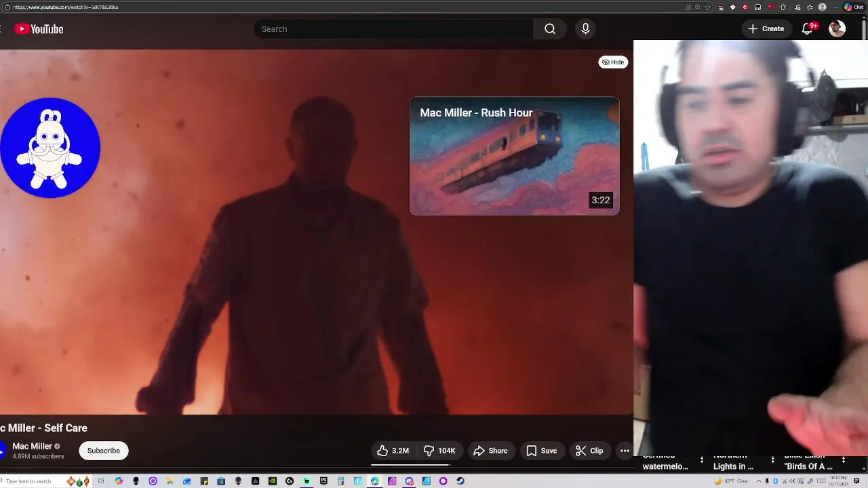Click the weather 42°F Clear widget
Viewport: 868px width, 488px height.
(731, 481)
